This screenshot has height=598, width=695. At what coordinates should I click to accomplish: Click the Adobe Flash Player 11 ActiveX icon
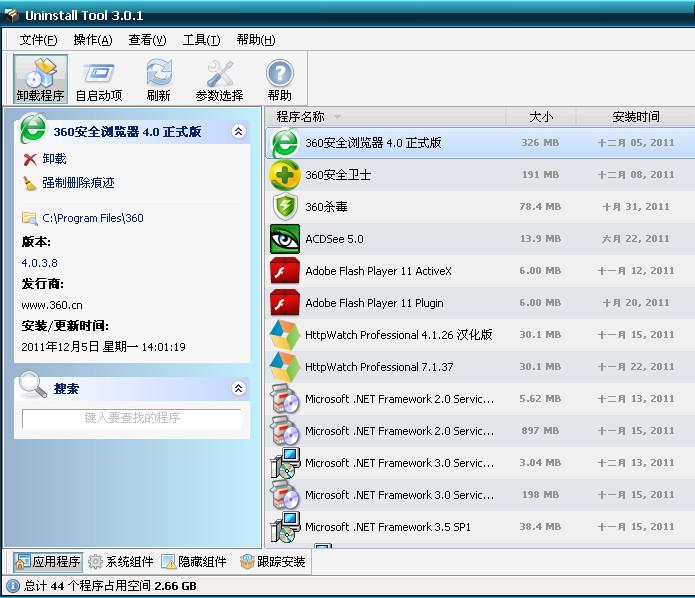tap(285, 271)
